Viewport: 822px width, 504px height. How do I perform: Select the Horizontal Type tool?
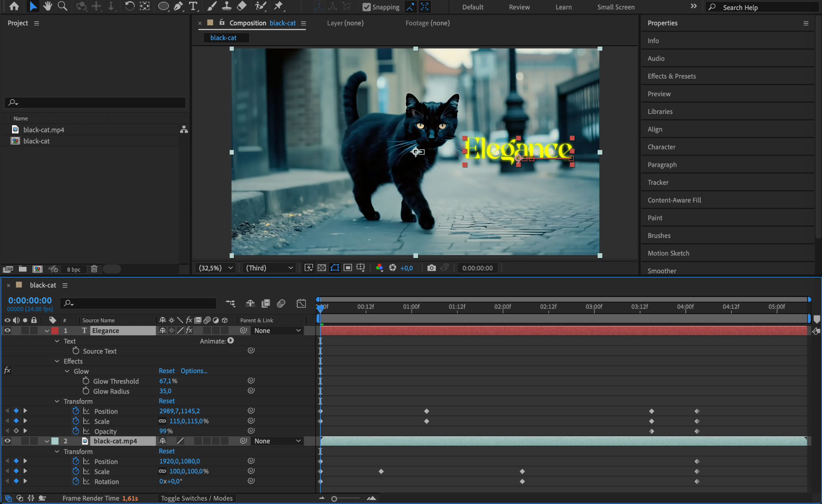[193, 6]
